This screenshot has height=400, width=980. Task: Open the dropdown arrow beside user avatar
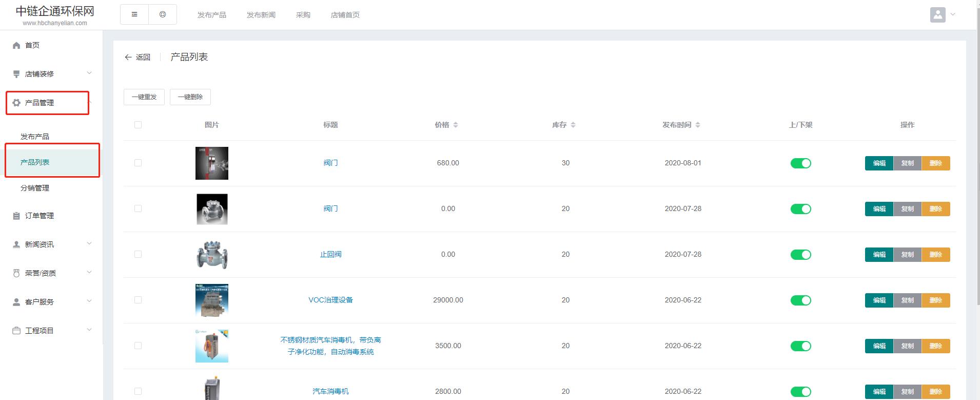coord(953,14)
